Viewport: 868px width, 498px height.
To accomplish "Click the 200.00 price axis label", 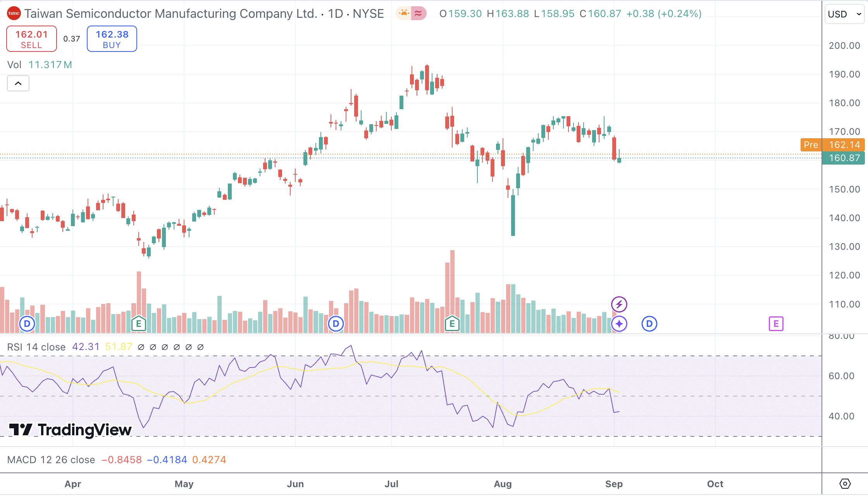I will [844, 46].
